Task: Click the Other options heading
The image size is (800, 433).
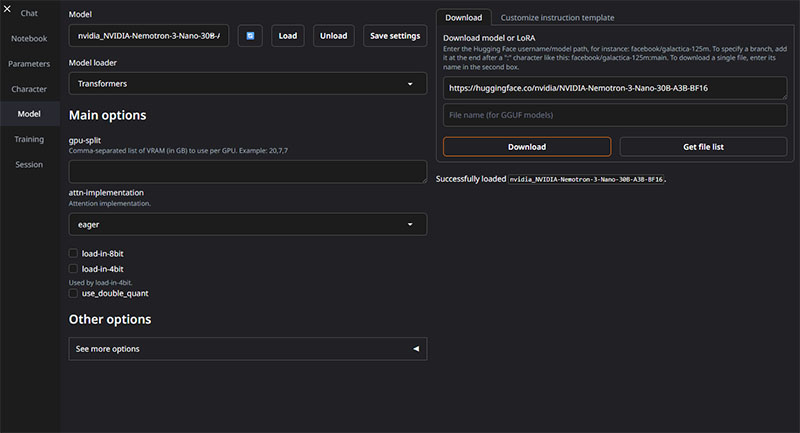Action: tap(110, 319)
